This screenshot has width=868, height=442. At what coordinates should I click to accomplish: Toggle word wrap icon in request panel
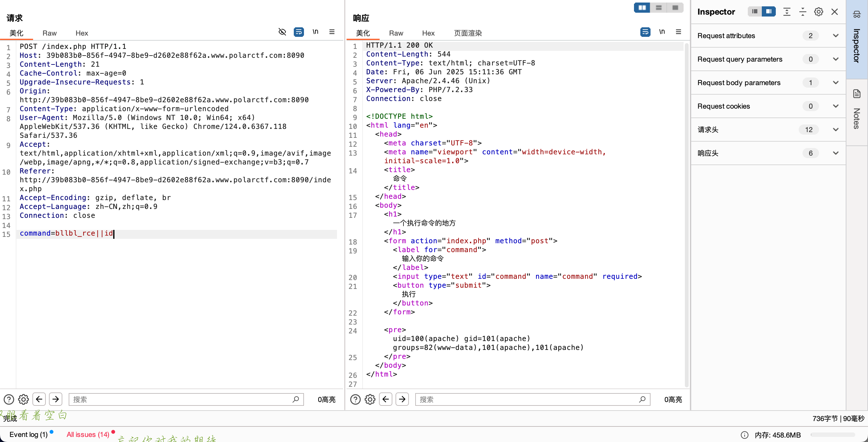[299, 32]
